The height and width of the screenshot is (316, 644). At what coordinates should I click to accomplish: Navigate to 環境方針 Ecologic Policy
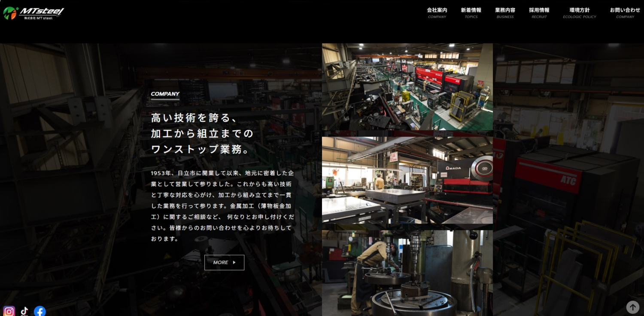579,12
